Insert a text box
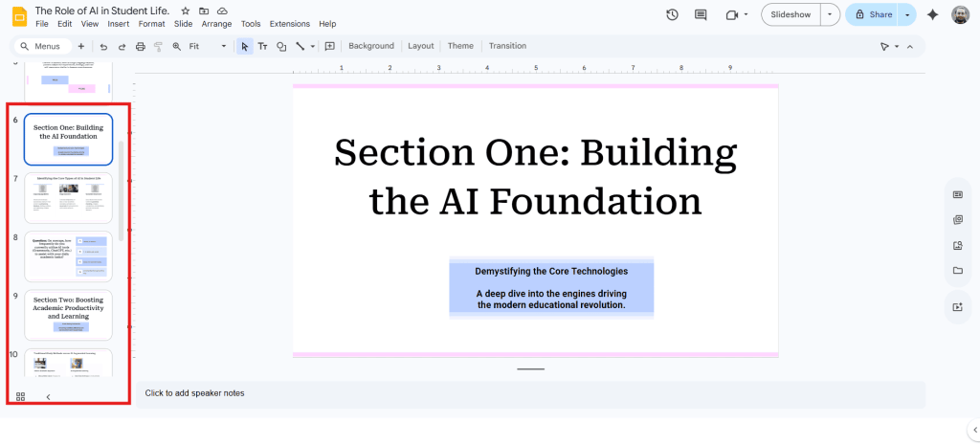The image size is (980, 445). [x=262, y=46]
